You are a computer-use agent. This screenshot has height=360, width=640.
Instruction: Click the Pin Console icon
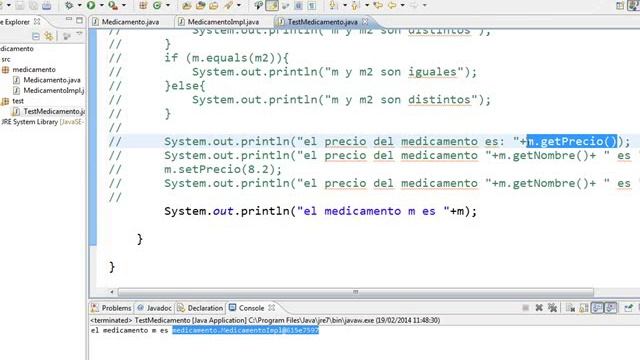(x=629, y=308)
